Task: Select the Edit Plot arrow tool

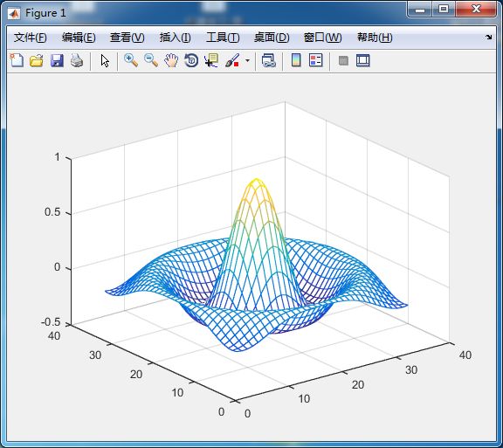Action: pyautogui.click(x=105, y=60)
